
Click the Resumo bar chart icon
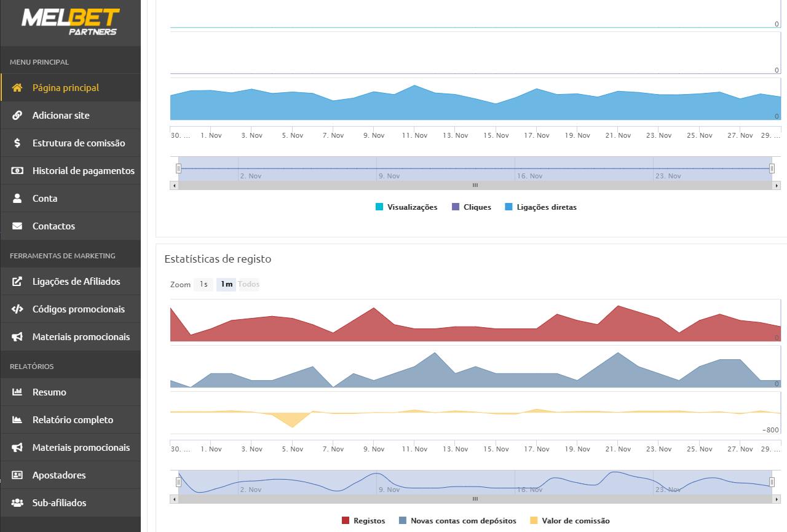coord(17,392)
